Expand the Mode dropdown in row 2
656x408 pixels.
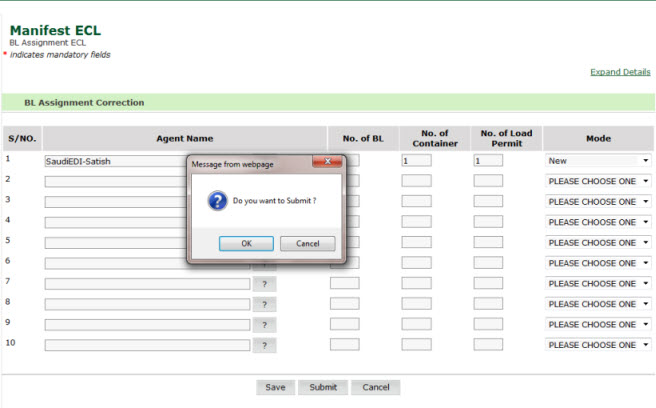pos(598,181)
